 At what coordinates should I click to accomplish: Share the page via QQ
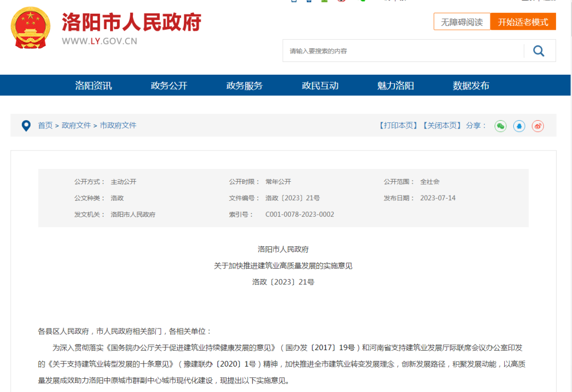click(519, 126)
